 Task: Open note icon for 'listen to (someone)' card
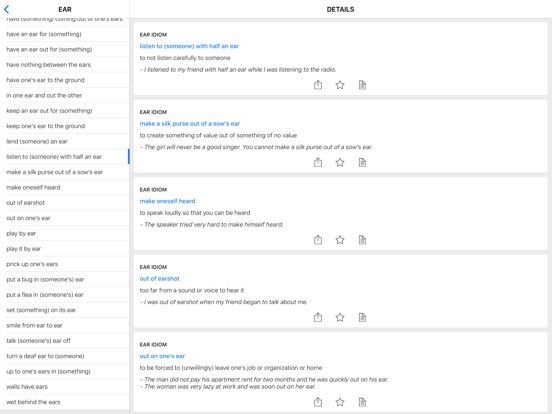362,85
